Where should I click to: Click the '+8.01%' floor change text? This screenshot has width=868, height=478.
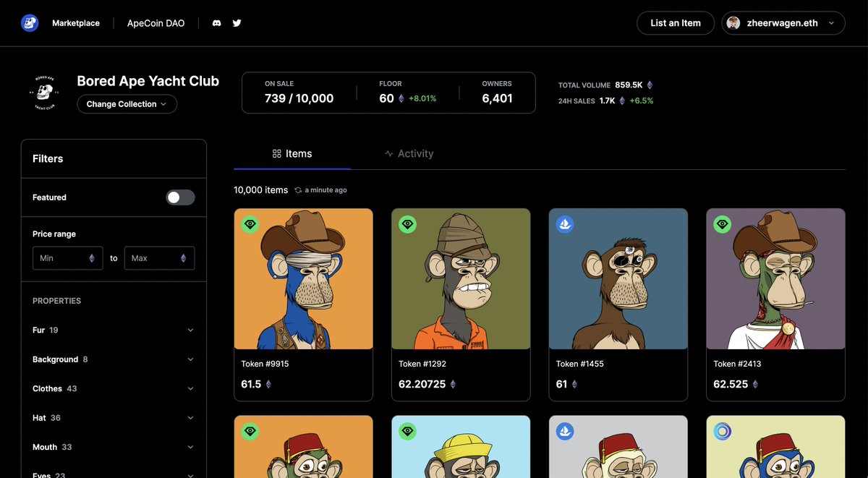click(422, 98)
